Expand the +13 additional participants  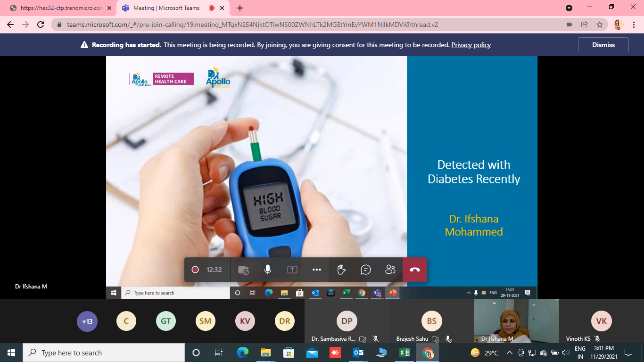coord(87,321)
